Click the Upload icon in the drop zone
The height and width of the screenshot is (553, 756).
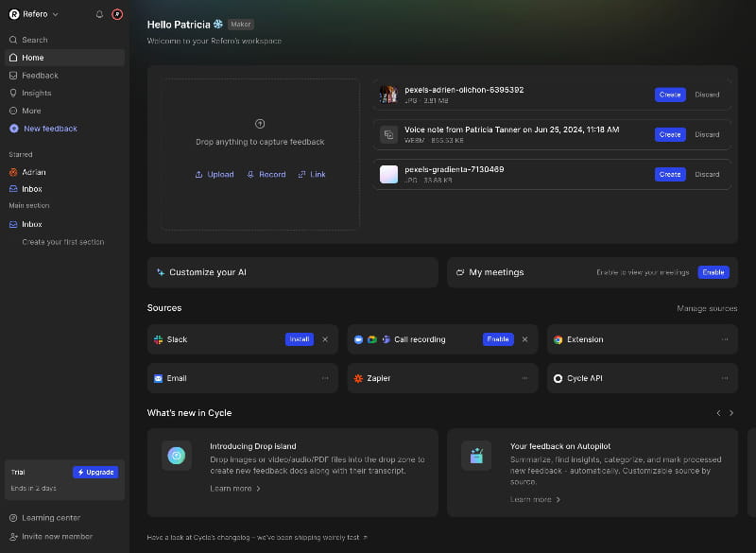tap(198, 174)
